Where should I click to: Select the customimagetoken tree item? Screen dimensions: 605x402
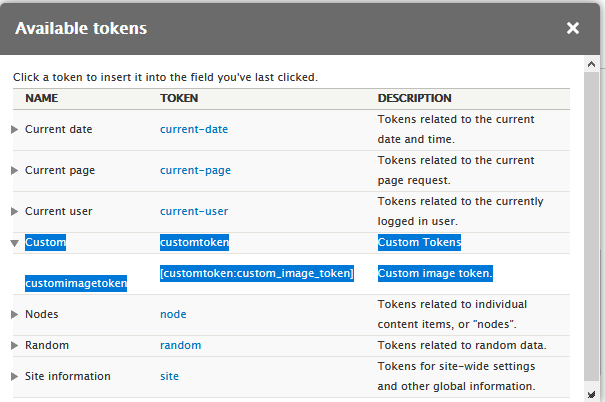click(x=76, y=283)
